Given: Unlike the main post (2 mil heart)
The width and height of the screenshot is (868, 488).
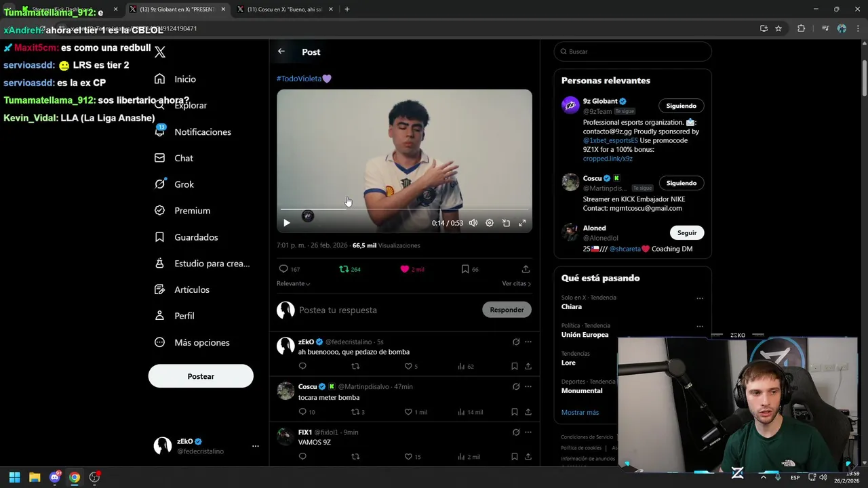Looking at the screenshot, I should [x=412, y=269].
